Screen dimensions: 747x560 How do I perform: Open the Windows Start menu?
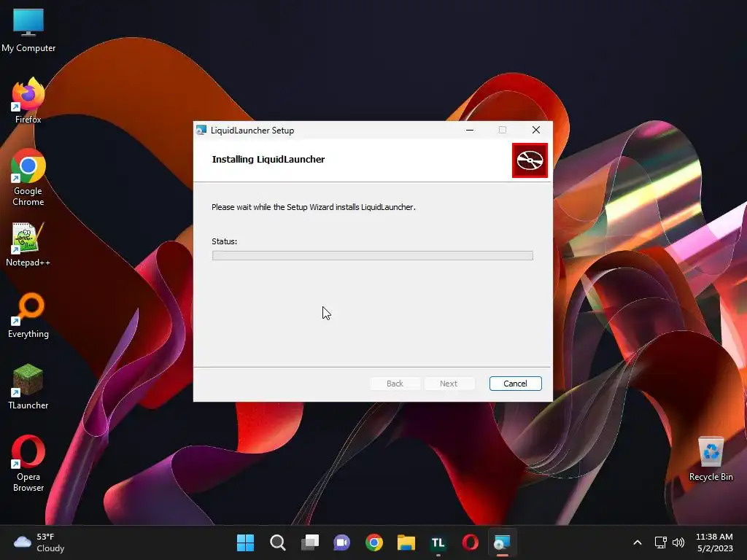pyautogui.click(x=245, y=542)
